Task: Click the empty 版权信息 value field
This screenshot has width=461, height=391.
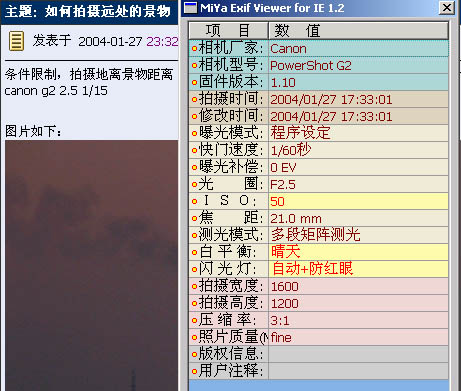Action: click(x=358, y=354)
